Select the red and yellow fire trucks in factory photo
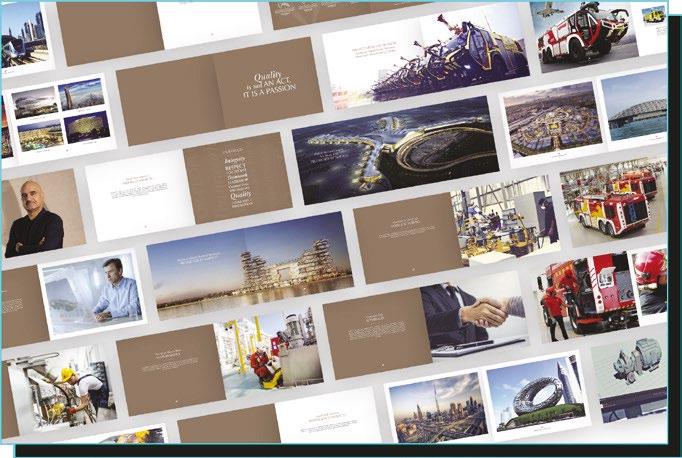Viewport: 682px width, 458px height. click(x=614, y=201)
